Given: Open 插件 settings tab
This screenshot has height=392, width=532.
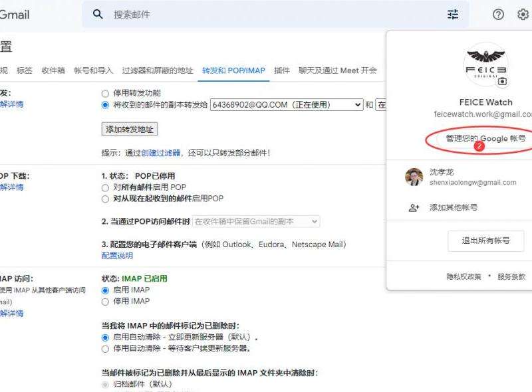Looking at the screenshot, I should [281, 70].
